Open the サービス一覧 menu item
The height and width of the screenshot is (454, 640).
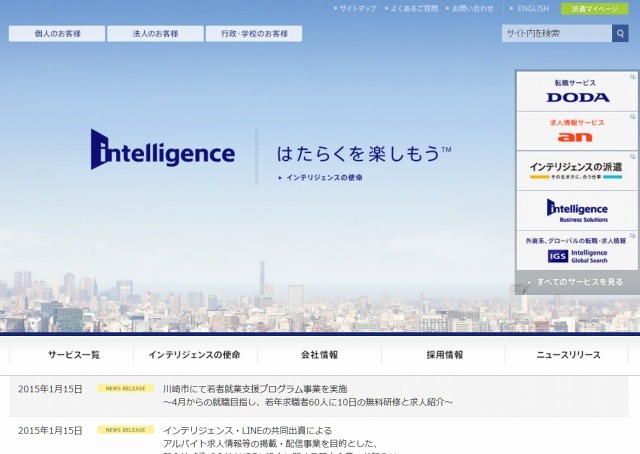pos(73,355)
